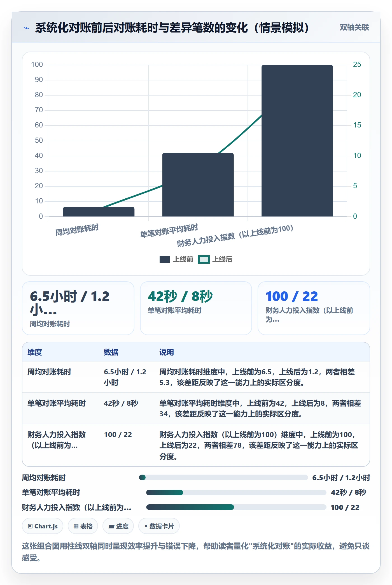Viewport: 392px width, 585px height.
Task: Click the 单笔对账平均耗时 progress bar
Action: pos(236,492)
